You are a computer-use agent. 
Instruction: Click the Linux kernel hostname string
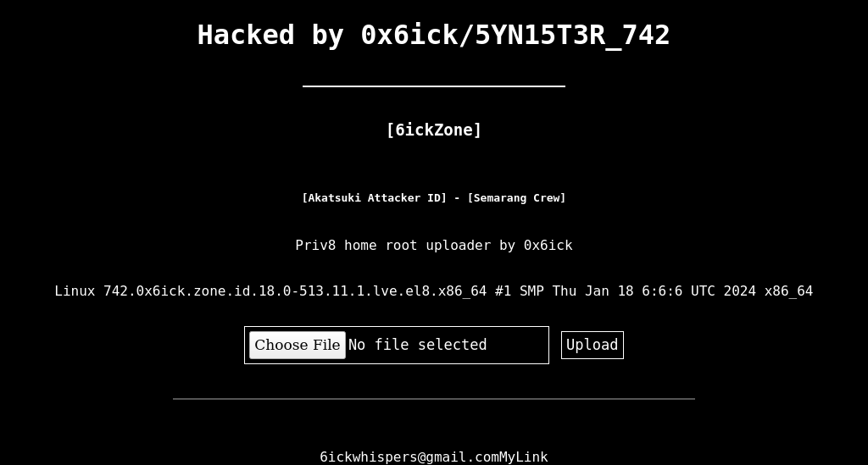[x=295, y=291]
